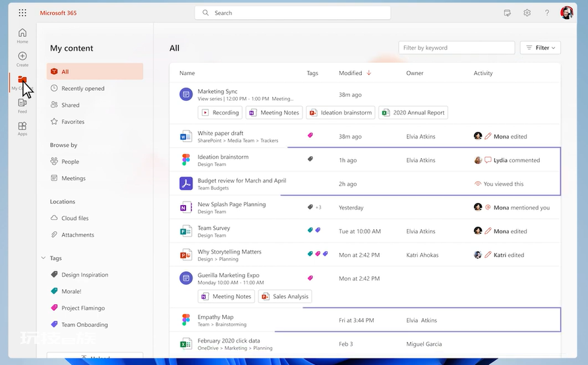
Task: Click the mention icon beside Mona mentioned you
Action: coord(488,207)
